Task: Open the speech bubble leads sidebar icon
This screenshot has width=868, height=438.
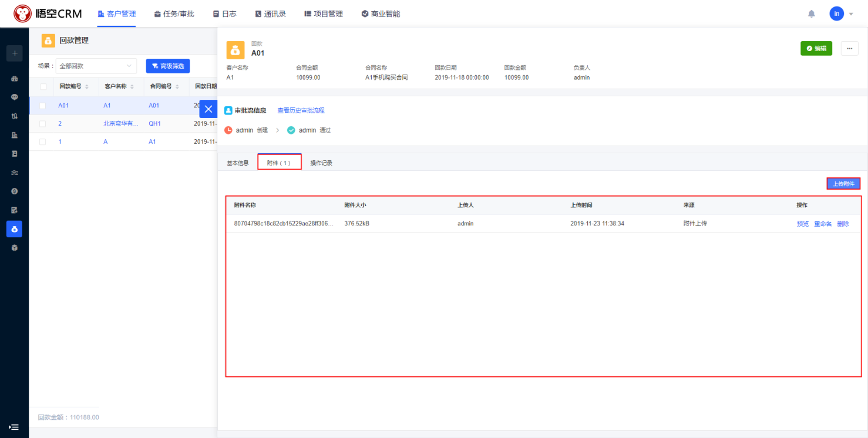Action: [x=14, y=97]
